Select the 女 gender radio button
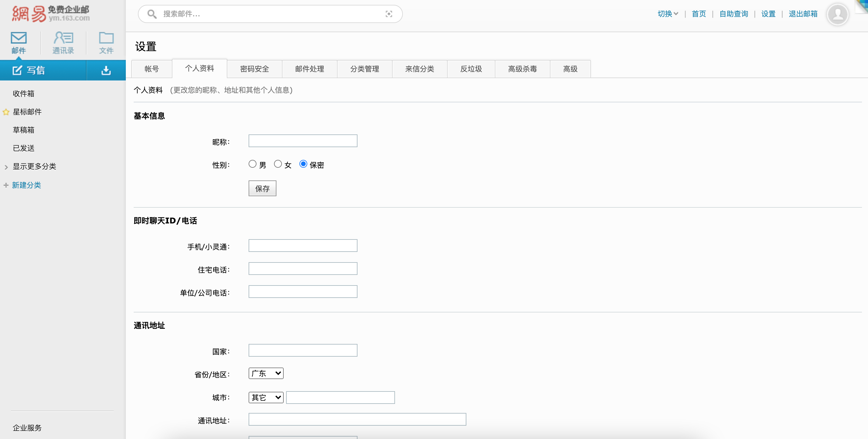Image resolution: width=868 pixels, height=439 pixels. pyautogui.click(x=278, y=164)
